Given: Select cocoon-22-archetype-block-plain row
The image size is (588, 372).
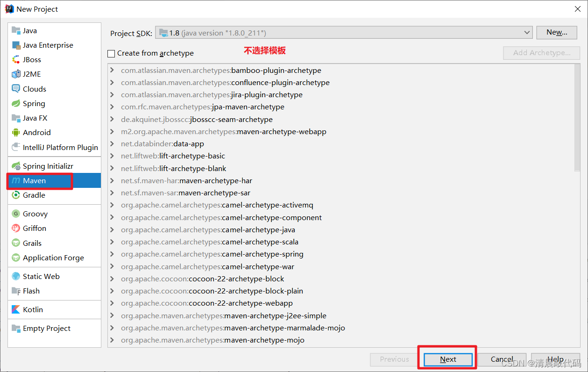Looking at the screenshot, I should click(x=340, y=291).
